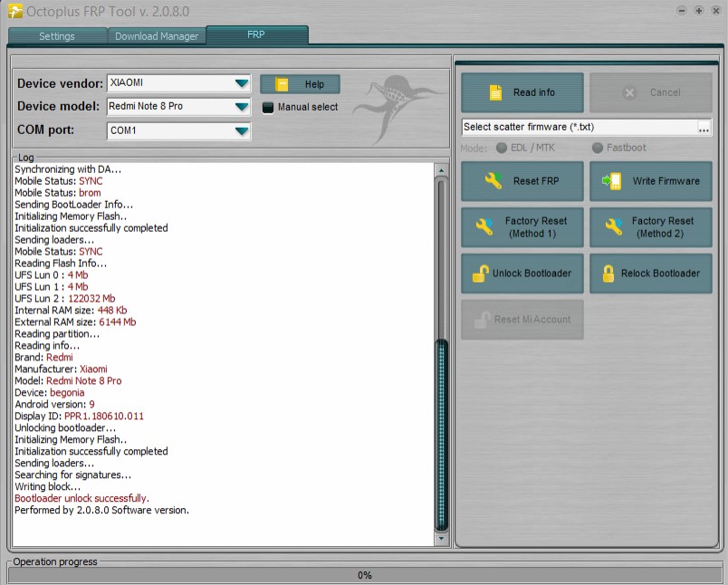Click log line 'Reading Flash Info...'
The width and height of the screenshot is (728, 585).
pos(61,263)
